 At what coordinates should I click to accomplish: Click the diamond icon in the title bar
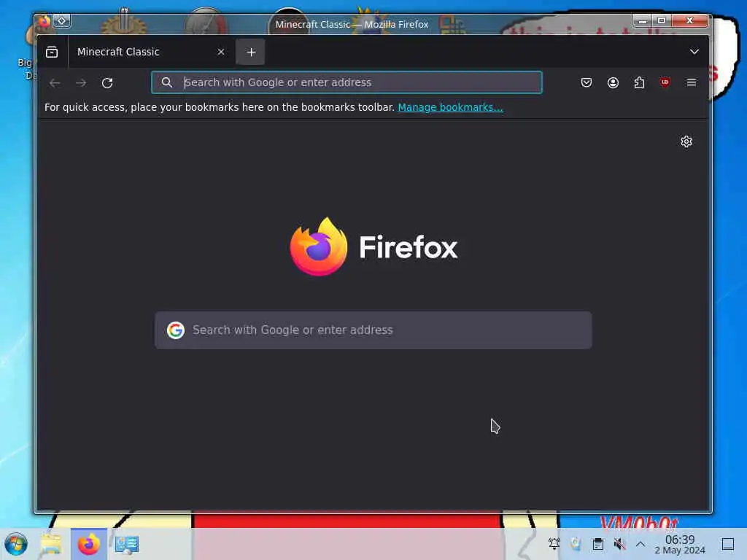pos(61,21)
